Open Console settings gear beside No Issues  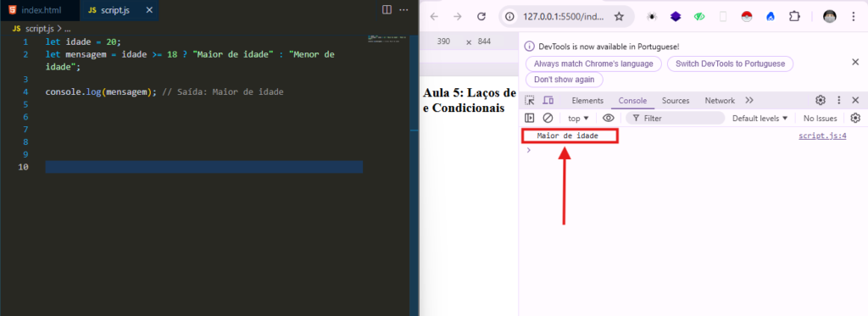[x=855, y=118]
